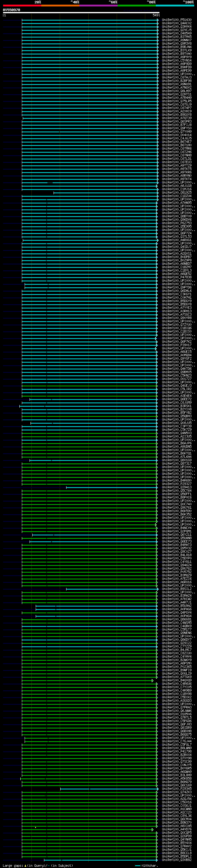Select the UniRef100_B4NCV4 label

(177, 528)
